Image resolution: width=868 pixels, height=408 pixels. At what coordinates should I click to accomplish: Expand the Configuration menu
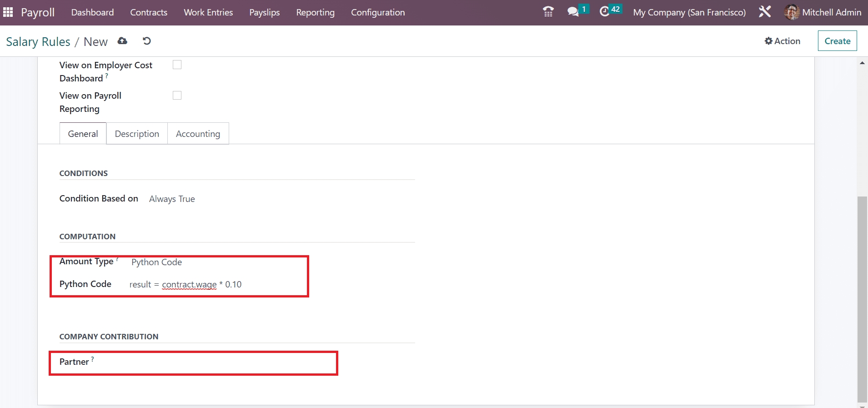[x=377, y=12]
